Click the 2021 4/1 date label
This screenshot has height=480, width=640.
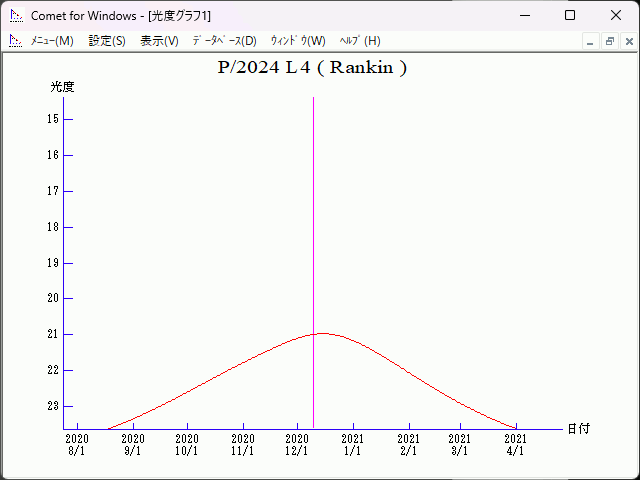516,445
